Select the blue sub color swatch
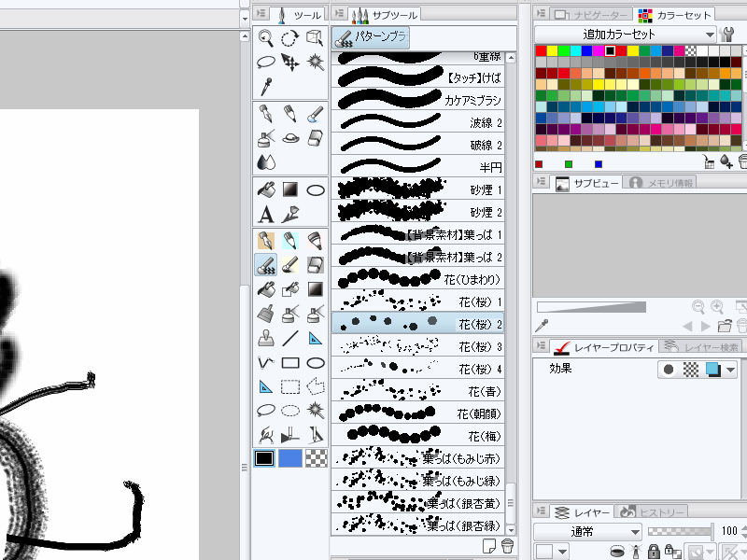Screen dimensions: 747x560 point(290,458)
